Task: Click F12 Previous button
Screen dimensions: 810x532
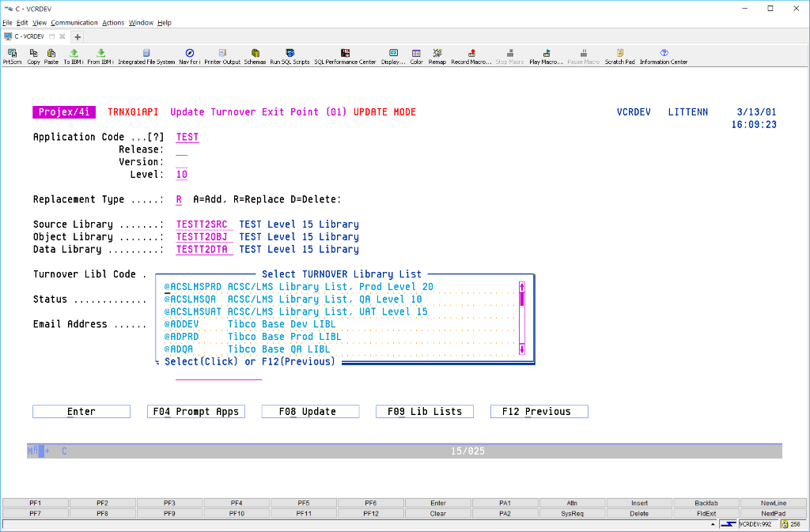Action: click(539, 411)
